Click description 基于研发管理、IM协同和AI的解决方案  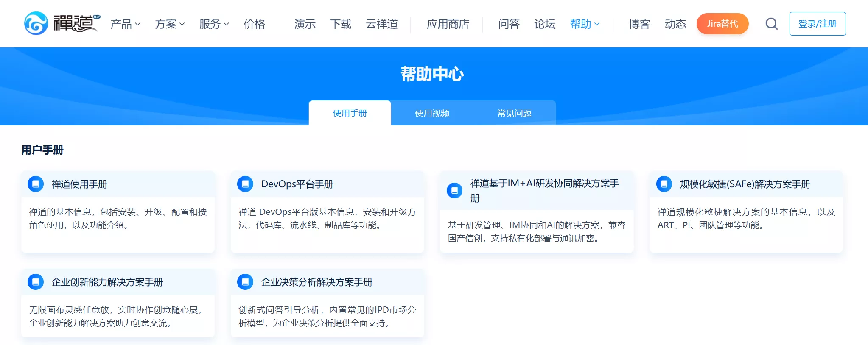(537, 231)
